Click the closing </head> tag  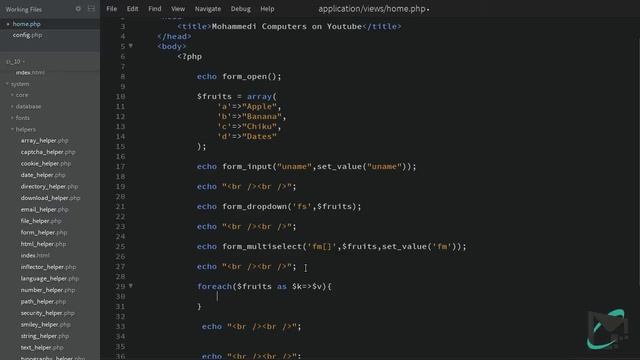pos(174,36)
